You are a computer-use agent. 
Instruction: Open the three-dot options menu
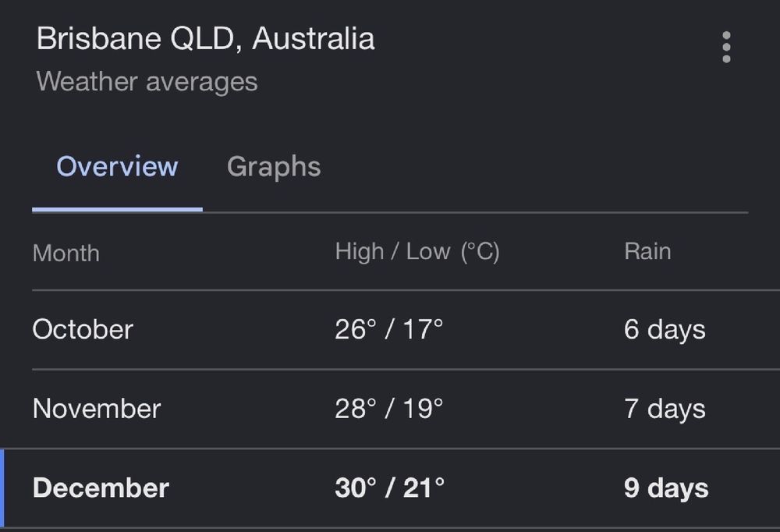coord(725,48)
